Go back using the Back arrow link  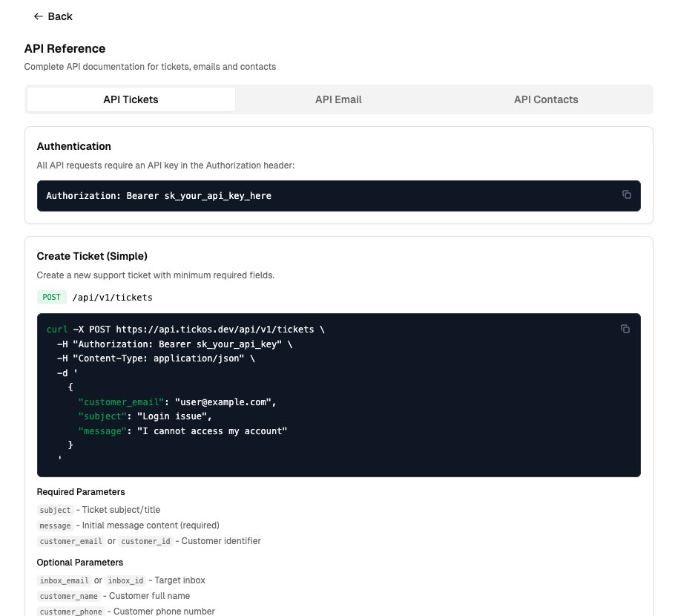click(53, 16)
